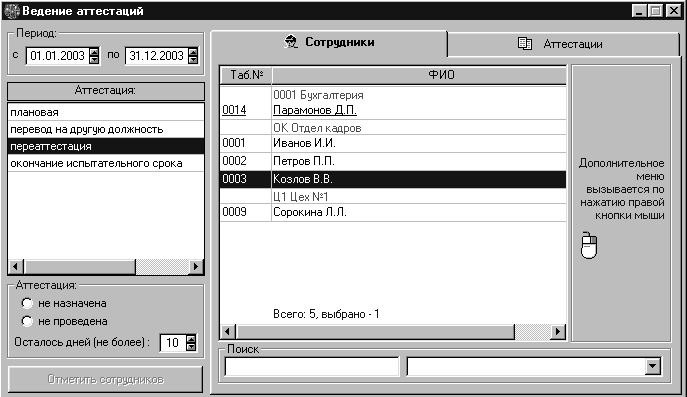Click the 'Отметить сотрудников' button
The height and width of the screenshot is (397, 687).
tap(106, 379)
